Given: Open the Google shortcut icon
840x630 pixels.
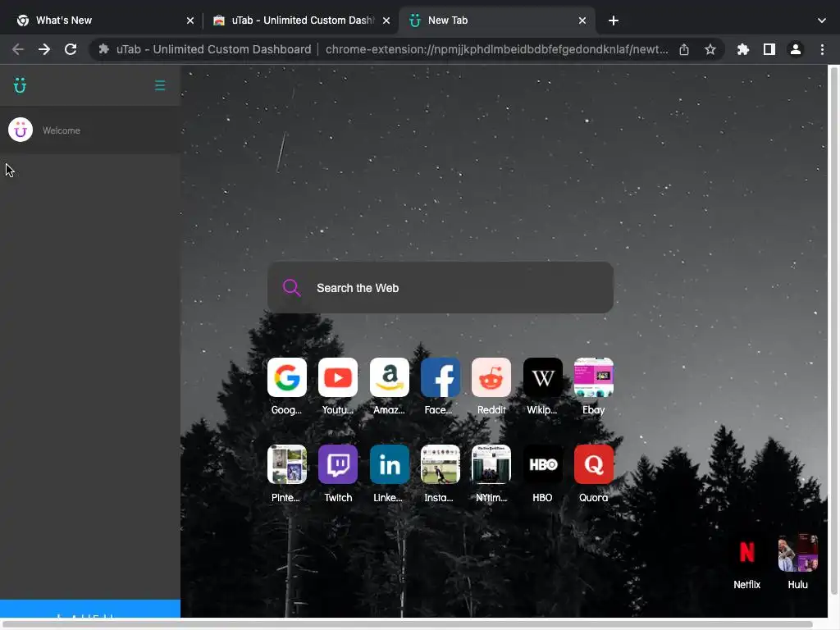Looking at the screenshot, I should 286,377.
